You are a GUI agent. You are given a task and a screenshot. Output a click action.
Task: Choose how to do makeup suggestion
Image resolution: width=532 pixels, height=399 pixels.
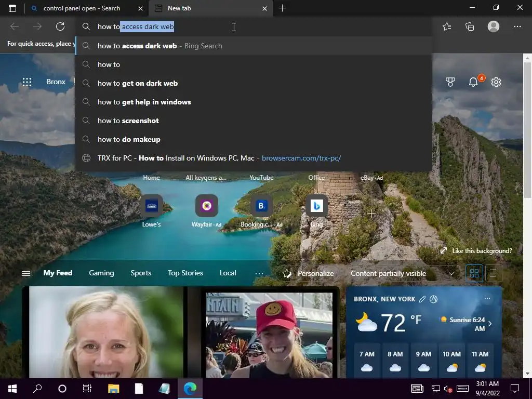point(254,139)
